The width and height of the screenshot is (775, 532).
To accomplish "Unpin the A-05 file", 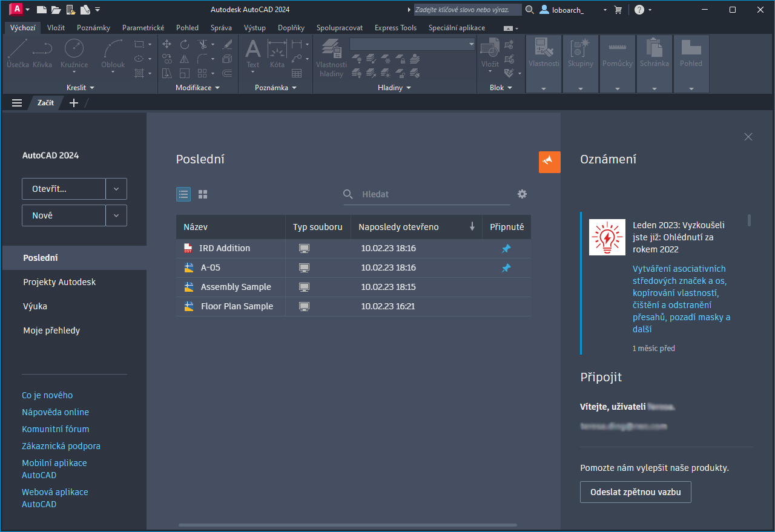I will coord(506,268).
